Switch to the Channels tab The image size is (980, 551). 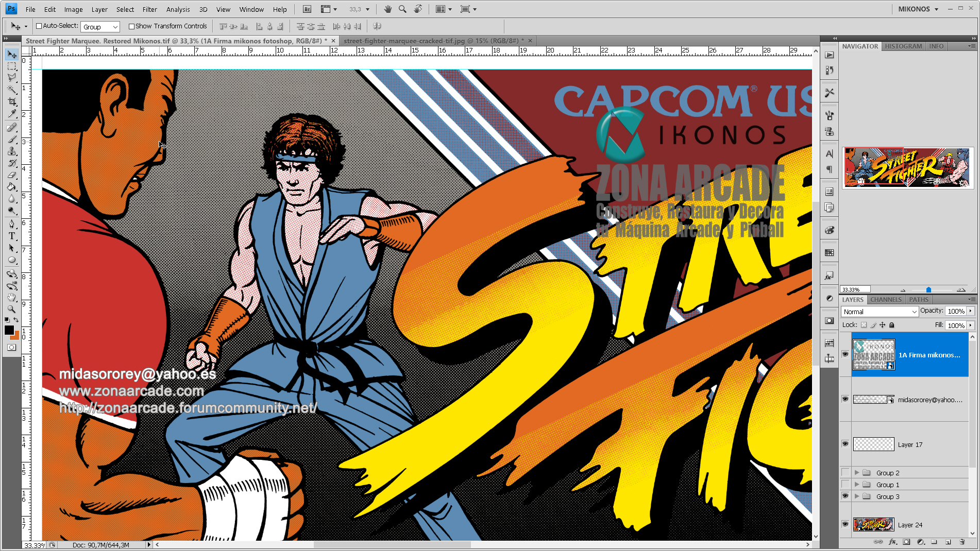886,300
